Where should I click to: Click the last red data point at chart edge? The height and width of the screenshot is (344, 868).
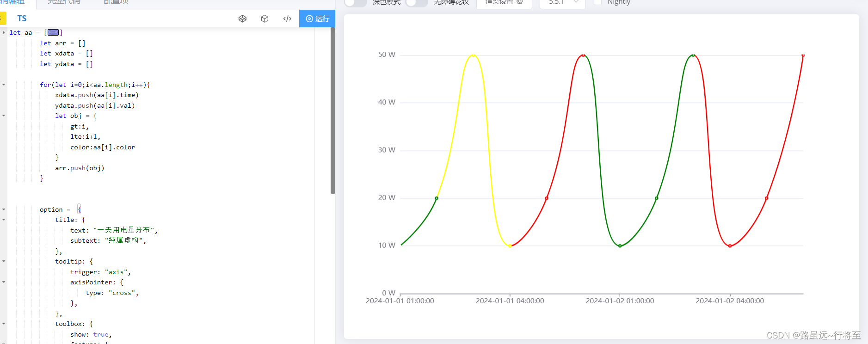tap(803, 55)
